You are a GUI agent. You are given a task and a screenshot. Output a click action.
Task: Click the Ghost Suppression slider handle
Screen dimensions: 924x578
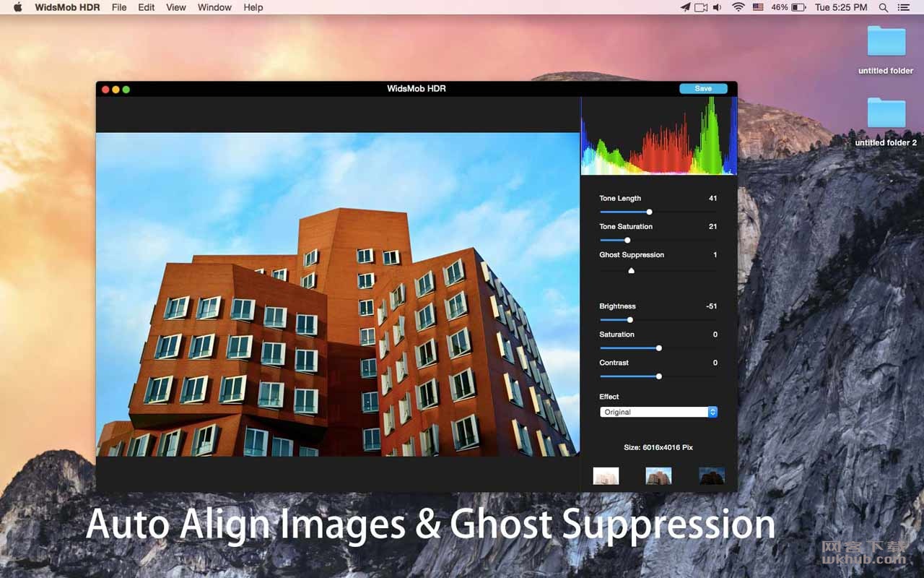point(632,269)
